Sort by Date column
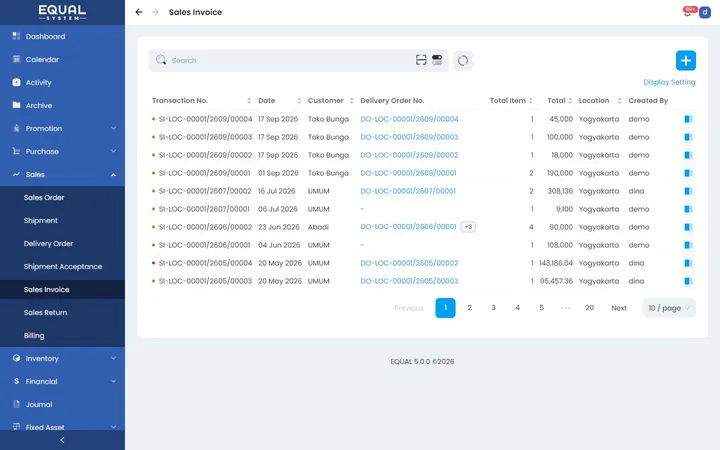 (299, 101)
